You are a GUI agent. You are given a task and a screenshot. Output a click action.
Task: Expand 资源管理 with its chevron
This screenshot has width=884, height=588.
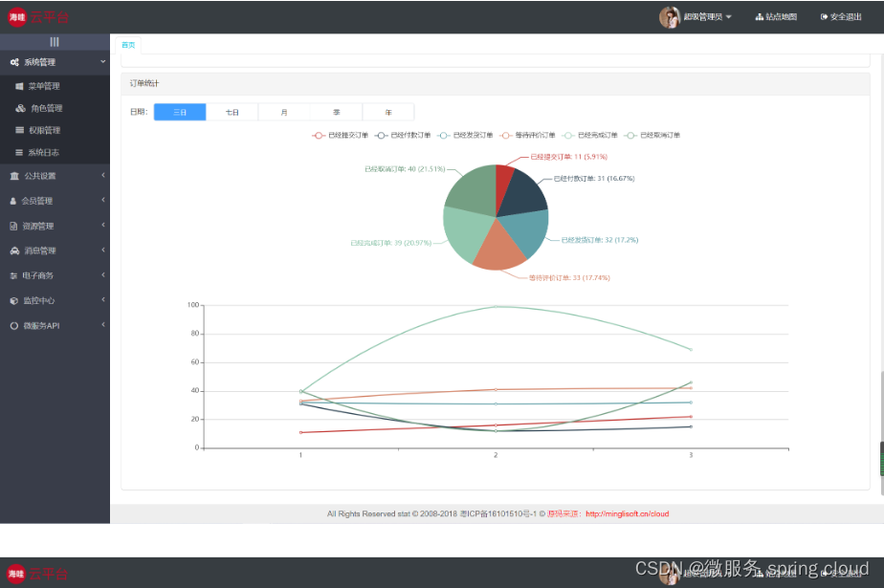point(103,225)
